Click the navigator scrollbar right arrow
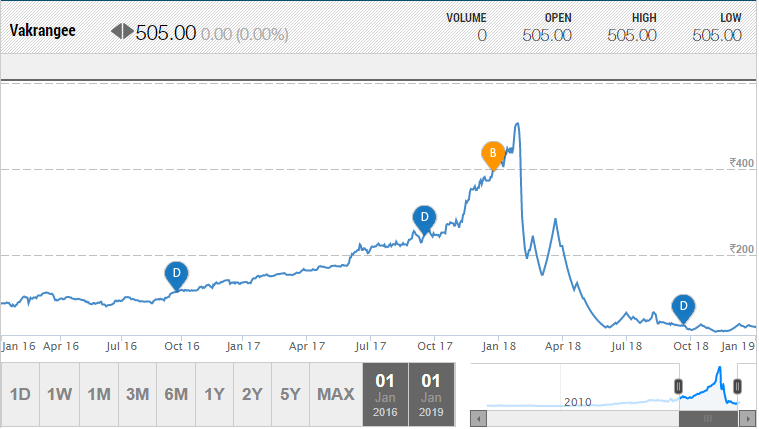 pos(748,419)
